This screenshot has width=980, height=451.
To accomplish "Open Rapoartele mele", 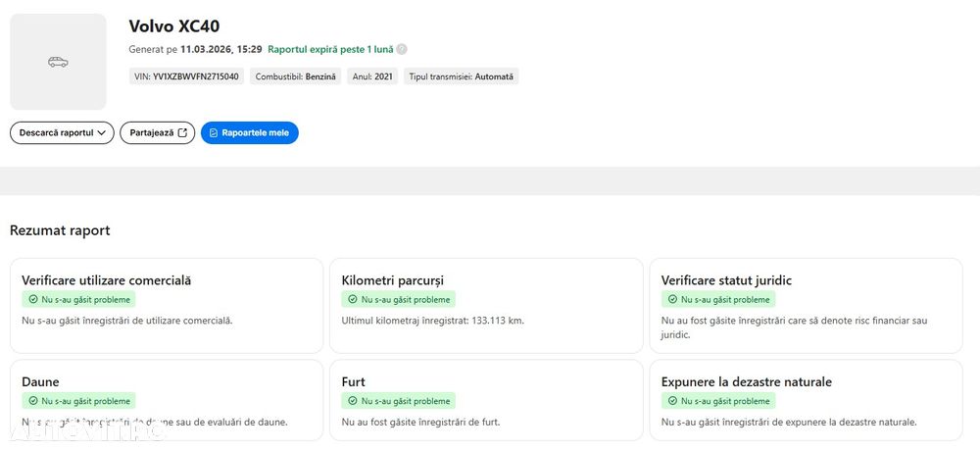I will click(249, 132).
